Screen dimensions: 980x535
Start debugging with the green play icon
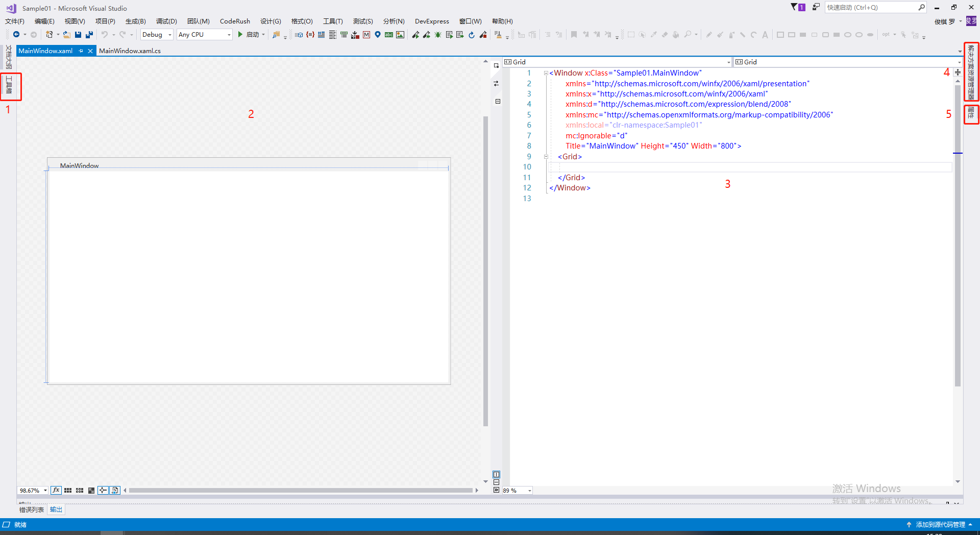(240, 35)
